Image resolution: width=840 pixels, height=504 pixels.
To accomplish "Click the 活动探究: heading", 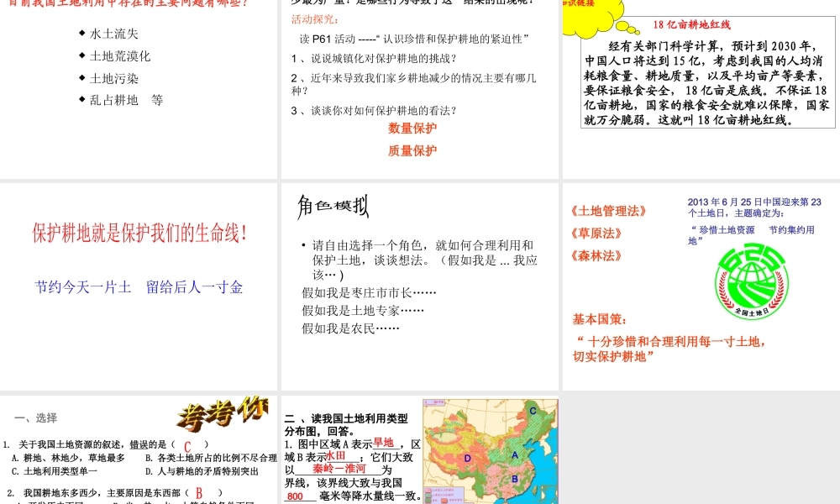I will (x=315, y=19).
